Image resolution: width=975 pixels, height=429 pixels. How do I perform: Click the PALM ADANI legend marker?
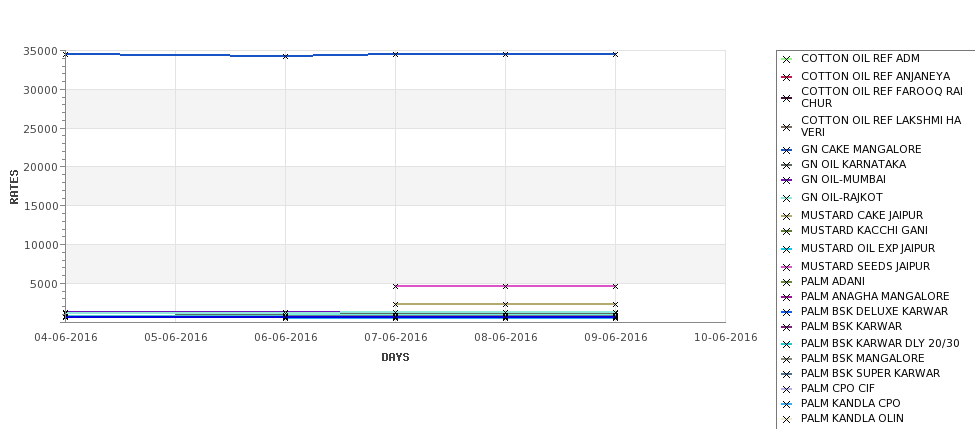point(786,282)
